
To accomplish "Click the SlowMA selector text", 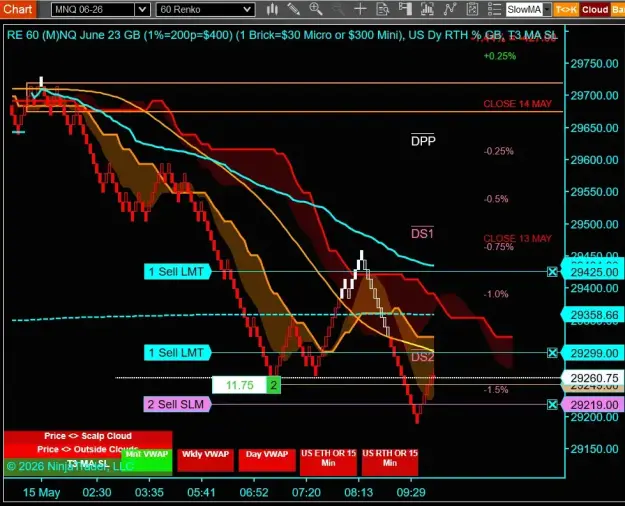I will tap(524, 10).
